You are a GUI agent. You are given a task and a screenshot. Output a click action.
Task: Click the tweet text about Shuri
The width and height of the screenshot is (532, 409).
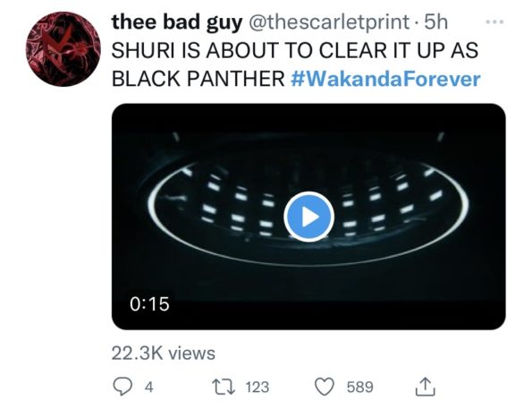[x=296, y=64]
